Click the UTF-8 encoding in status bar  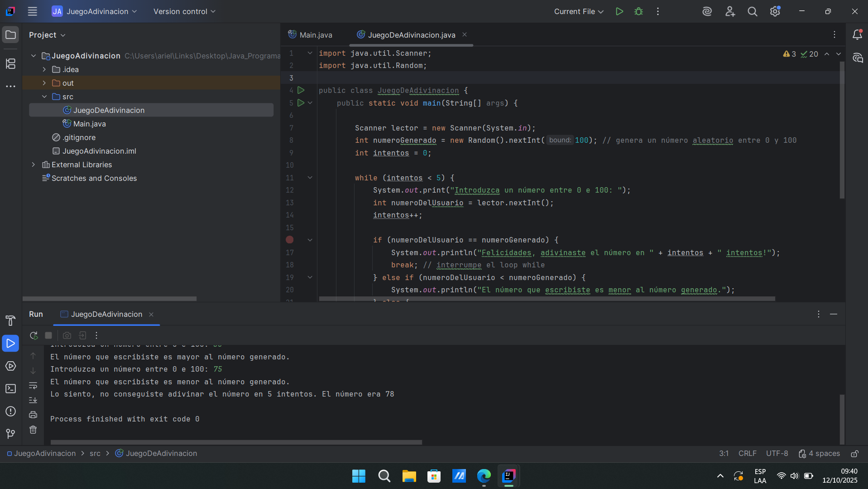point(777,454)
